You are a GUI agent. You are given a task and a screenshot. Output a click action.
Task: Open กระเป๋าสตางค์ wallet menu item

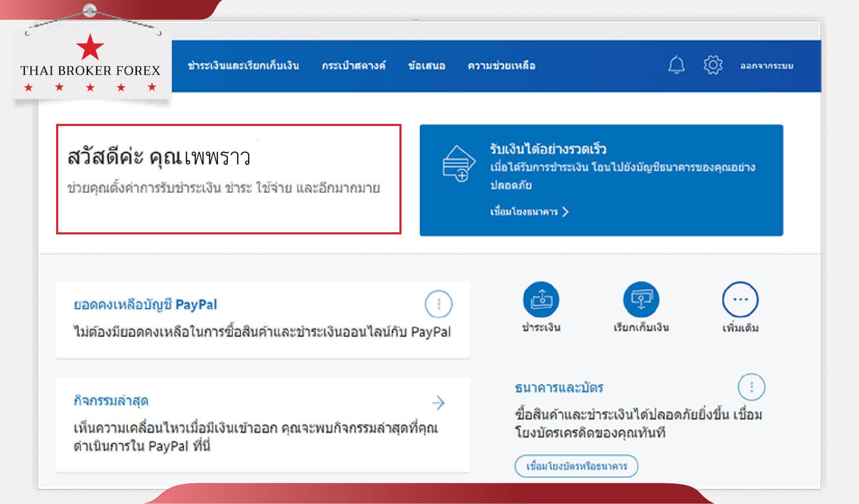pos(354,65)
